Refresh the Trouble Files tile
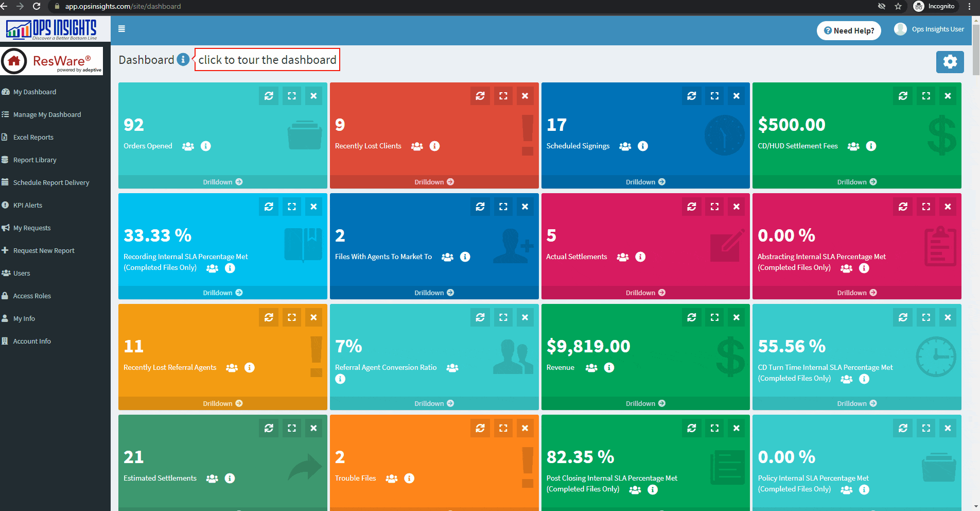The image size is (980, 511). click(x=480, y=428)
